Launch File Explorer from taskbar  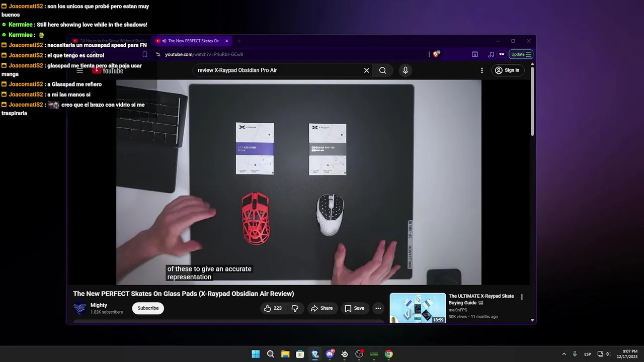(x=285, y=354)
